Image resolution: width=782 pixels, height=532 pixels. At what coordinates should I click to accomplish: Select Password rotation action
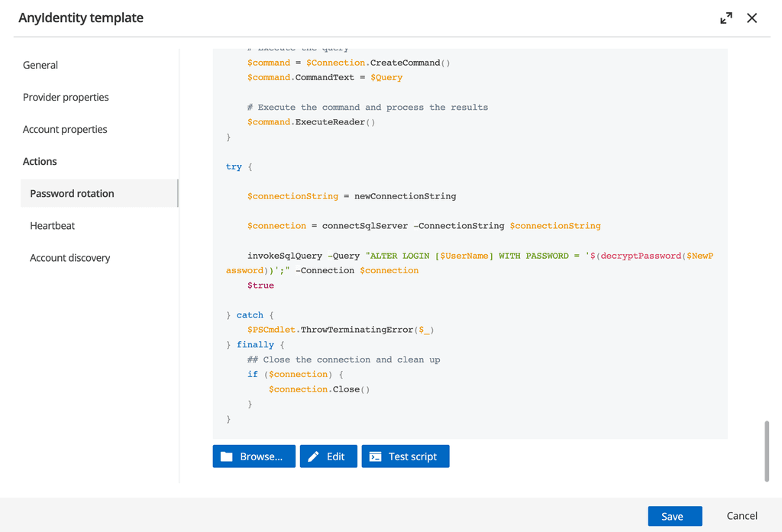tap(72, 194)
